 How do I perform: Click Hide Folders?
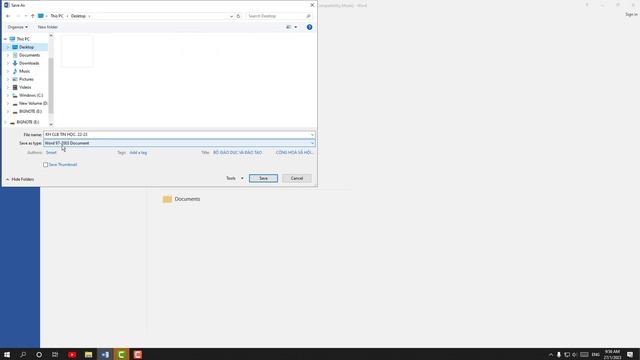click(x=20, y=179)
